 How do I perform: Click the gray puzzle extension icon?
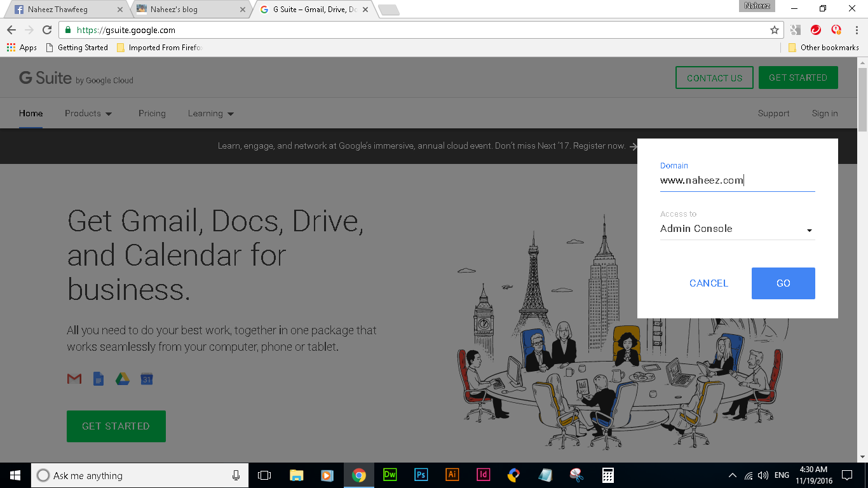click(796, 30)
